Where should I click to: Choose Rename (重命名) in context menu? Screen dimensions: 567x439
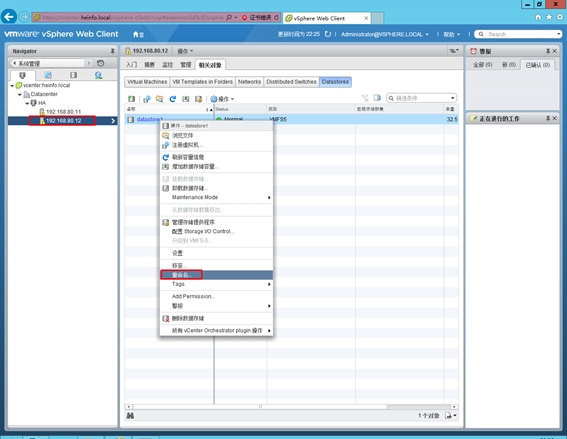pos(216,275)
